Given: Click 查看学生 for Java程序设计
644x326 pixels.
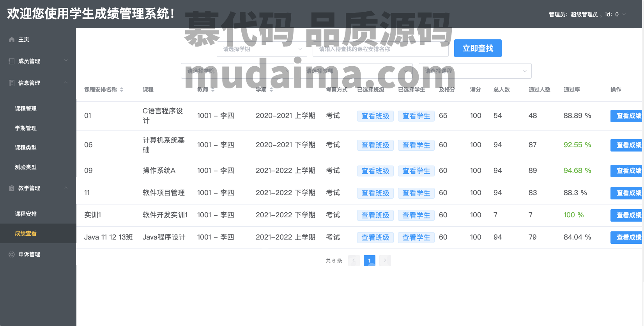Looking at the screenshot, I should [416, 238].
